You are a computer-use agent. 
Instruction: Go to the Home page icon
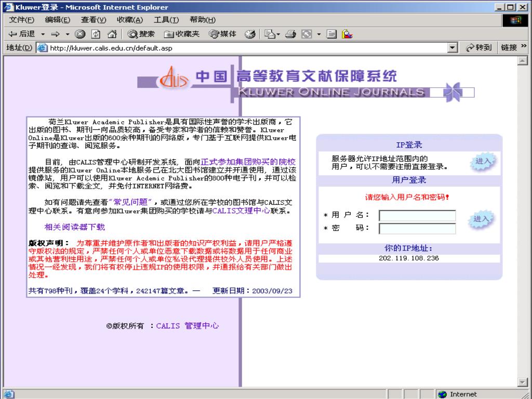(x=112, y=34)
